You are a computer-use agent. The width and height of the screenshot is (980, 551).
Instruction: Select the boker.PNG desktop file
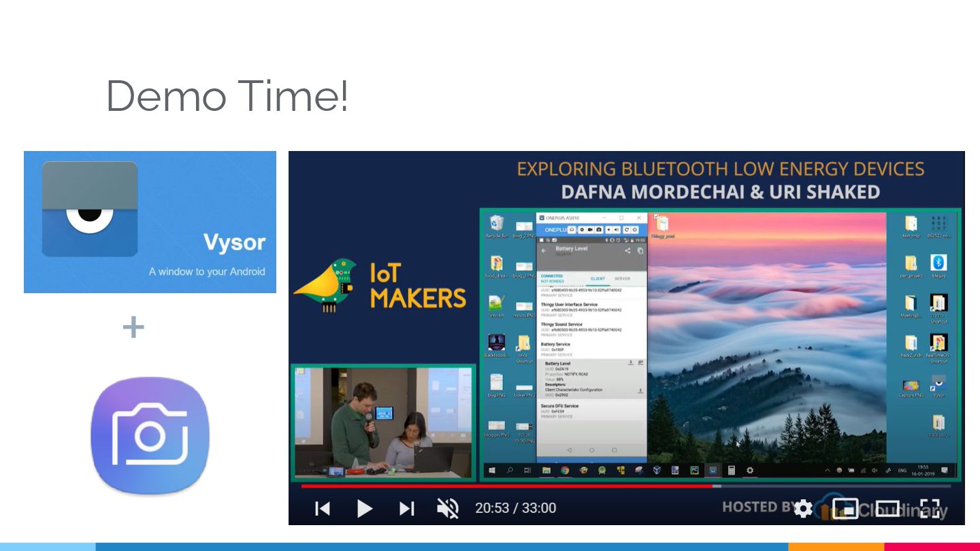point(524,390)
